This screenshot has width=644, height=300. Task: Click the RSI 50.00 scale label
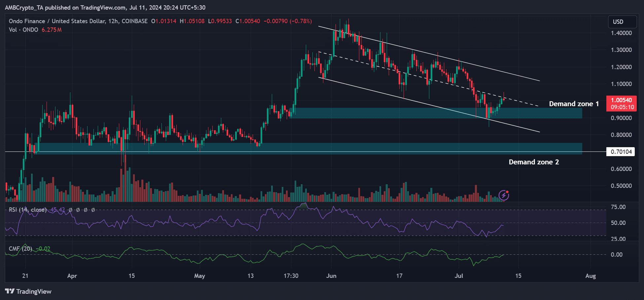618,223
